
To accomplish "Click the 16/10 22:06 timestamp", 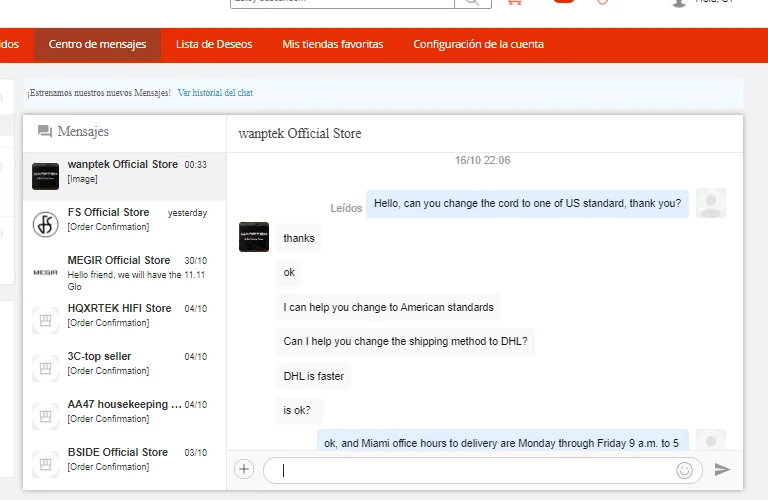I will click(x=482, y=161).
